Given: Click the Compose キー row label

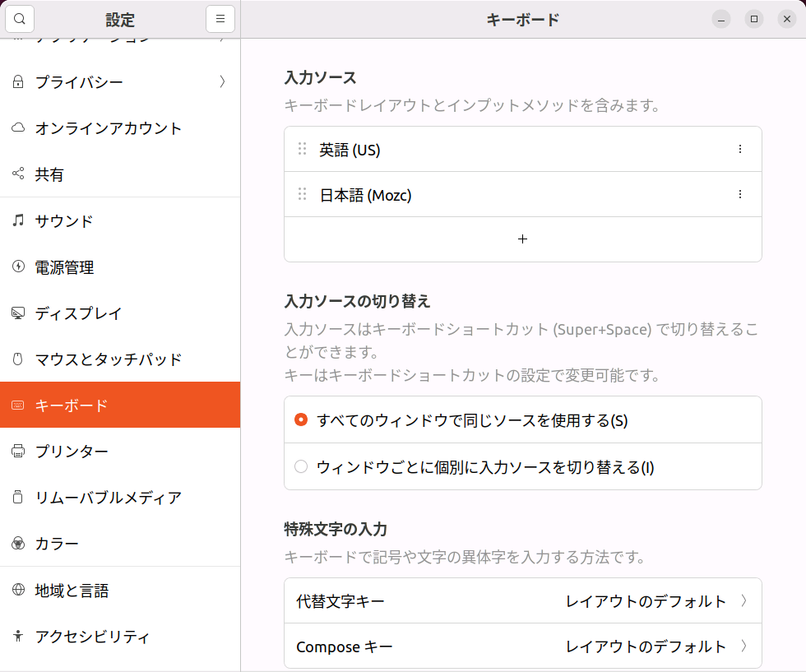Looking at the screenshot, I should [x=345, y=647].
